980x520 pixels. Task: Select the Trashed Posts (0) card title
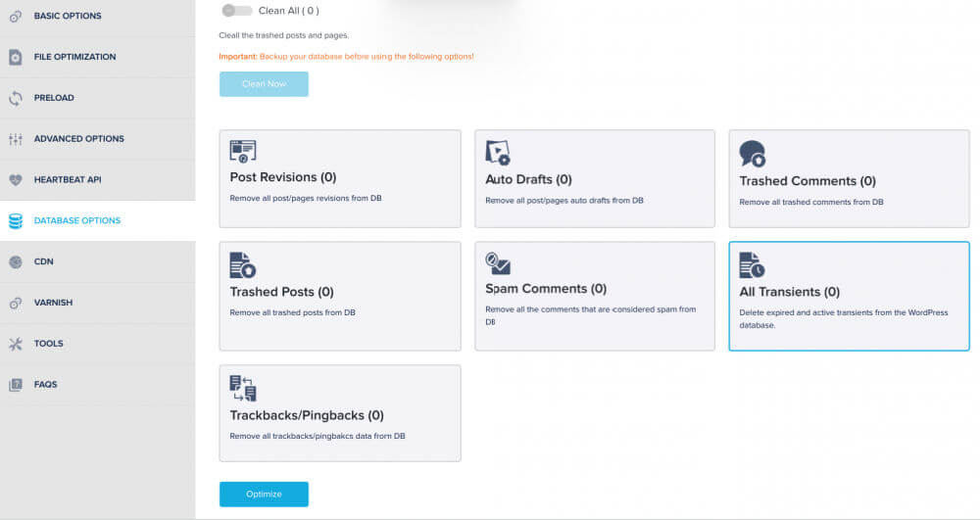(x=282, y=292)
